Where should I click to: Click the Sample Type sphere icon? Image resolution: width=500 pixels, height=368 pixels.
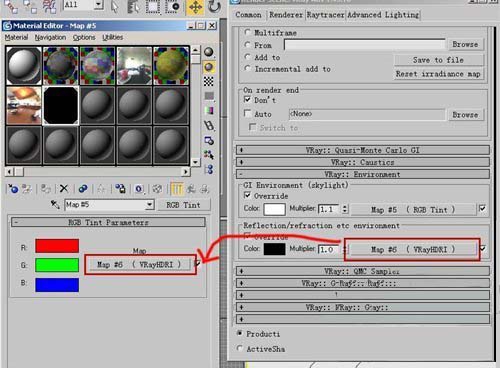(209, 52)
